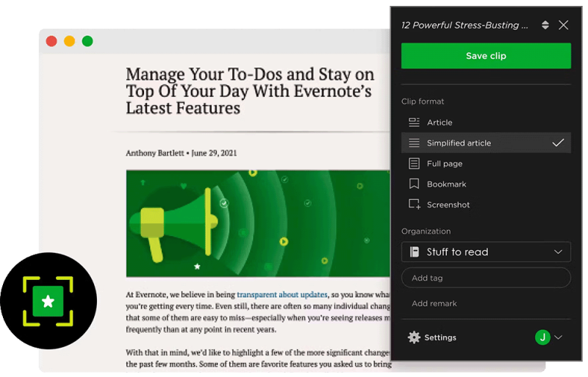The image size is (588, 377).
Task: Click the Web Clipper star logo icon
Action: tap(48, 301)
